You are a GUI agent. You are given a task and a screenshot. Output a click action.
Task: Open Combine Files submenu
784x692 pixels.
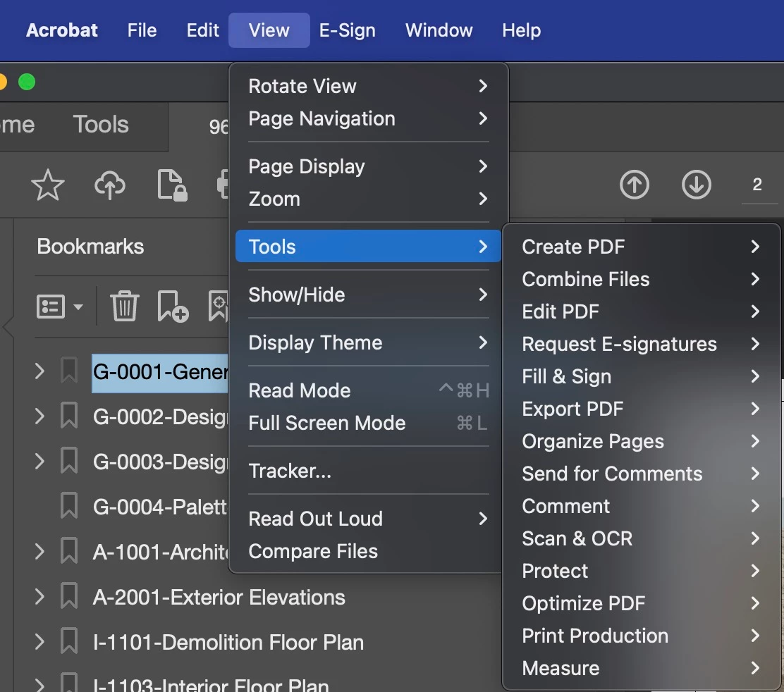point(641,279)
